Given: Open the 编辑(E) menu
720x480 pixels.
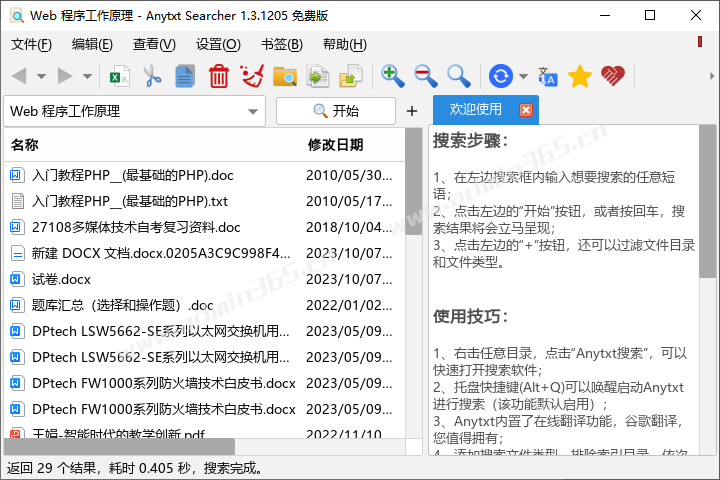Looking at the screenshot, I should coord(92,45).
